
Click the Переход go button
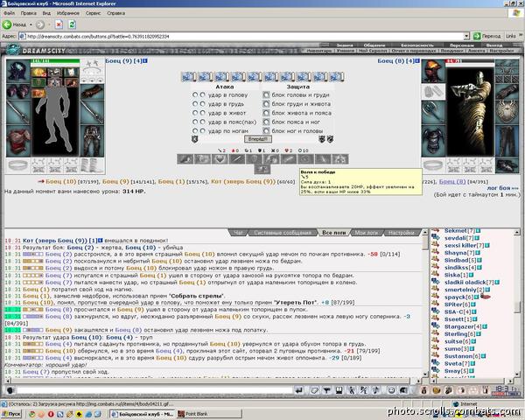(x=487, y=36)
